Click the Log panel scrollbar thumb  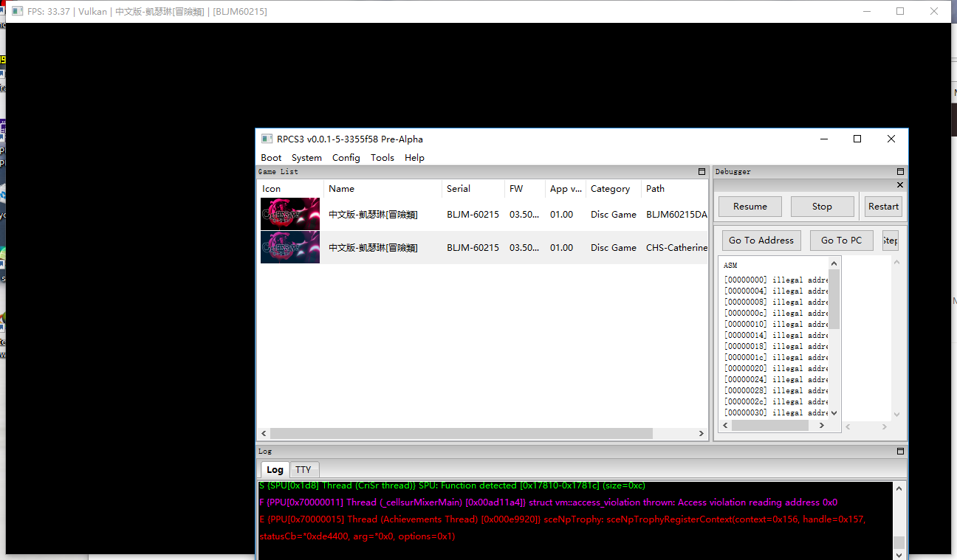click(899, 543)
